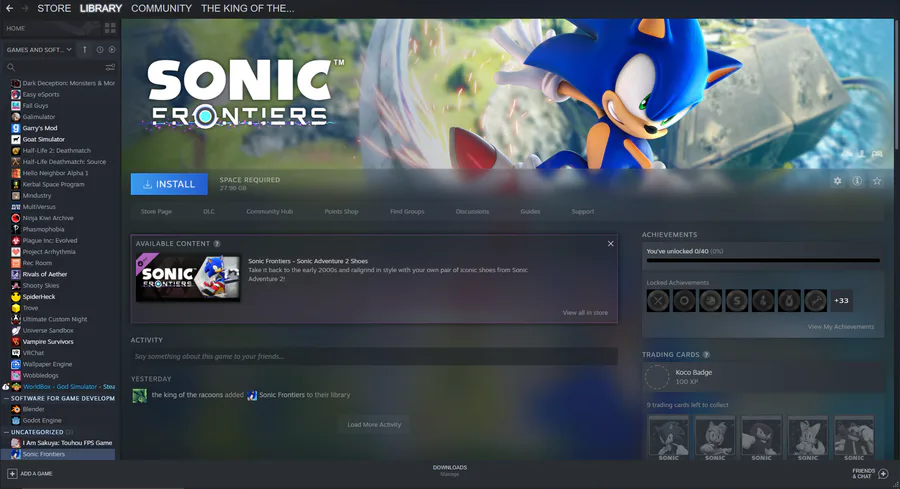Click View My Achievements link
The image size is (900, 489).
click(x=841, y=327)
